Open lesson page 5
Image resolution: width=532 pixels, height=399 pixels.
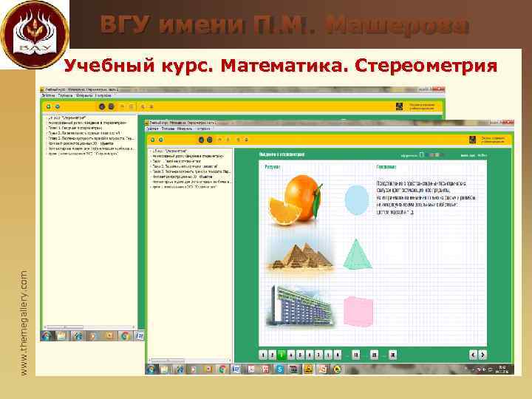point(300,355)
